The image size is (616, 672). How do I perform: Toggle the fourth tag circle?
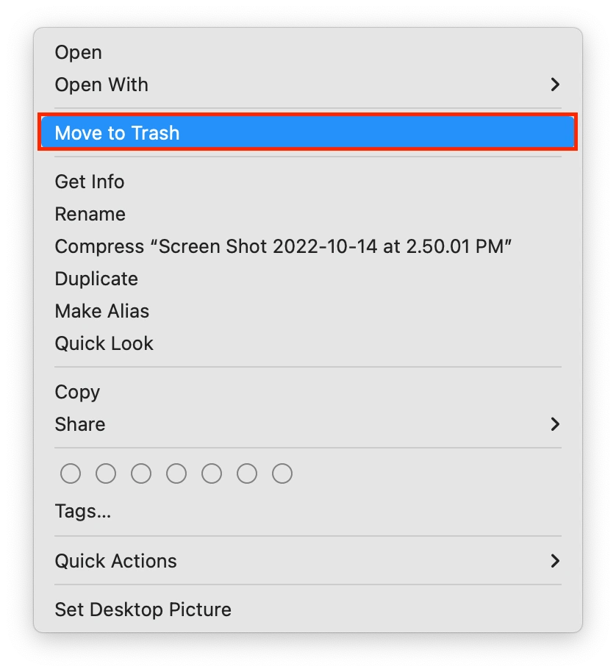(176, 473)
